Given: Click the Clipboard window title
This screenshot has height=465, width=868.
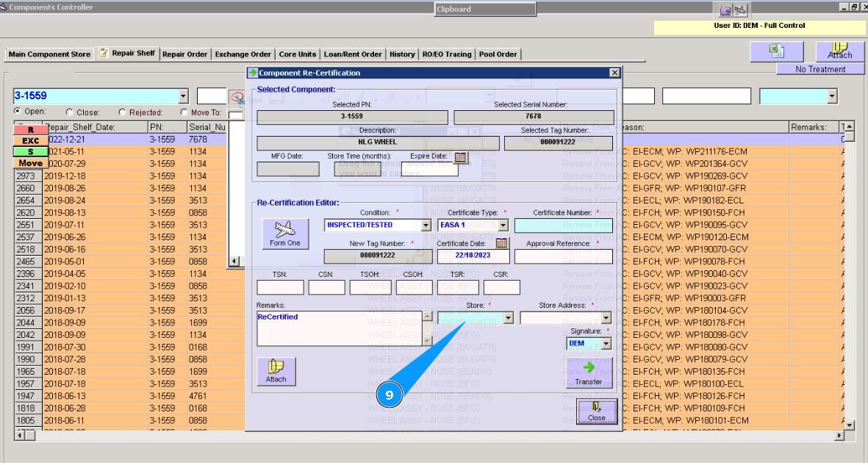Looking at the screenshot, I should coord(453,9).
